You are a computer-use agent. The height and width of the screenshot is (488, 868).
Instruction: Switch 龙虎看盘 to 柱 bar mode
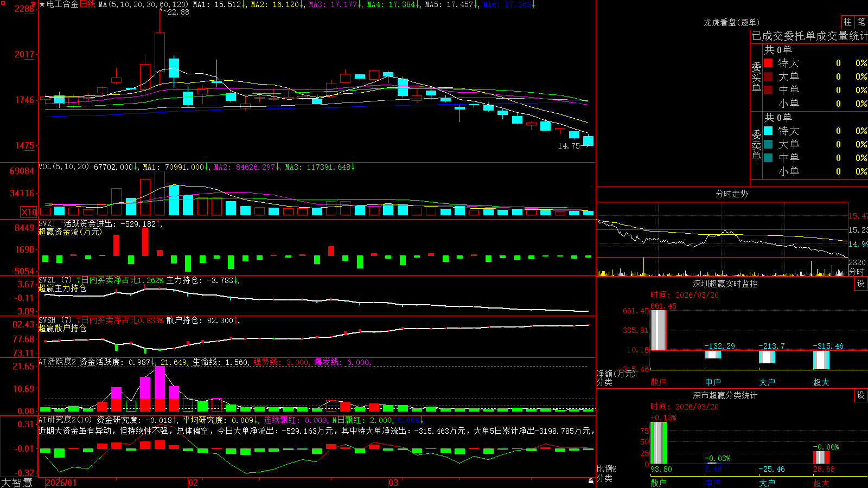tap(847, 22)
